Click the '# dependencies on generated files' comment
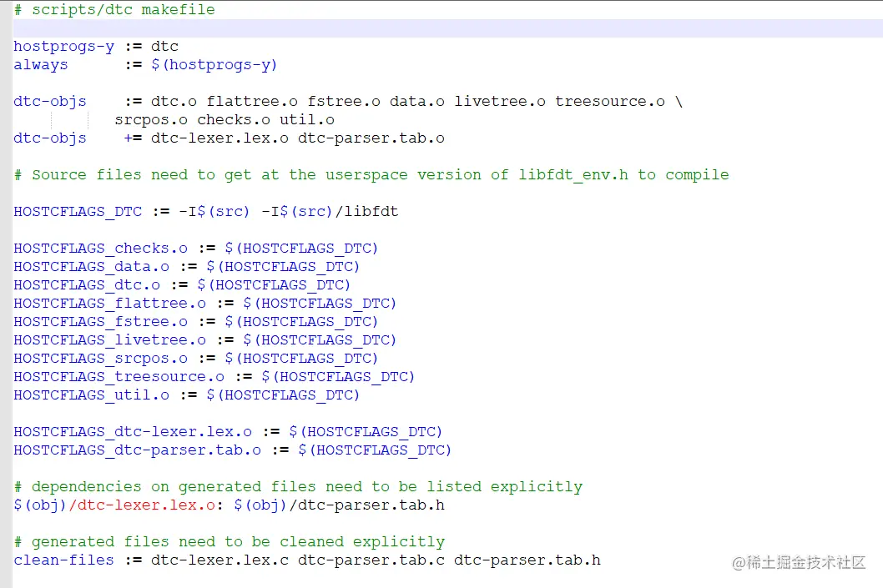Image resolution: width=883 pixels, height=588 pixels. pyautogui.click(x=298, y=487)
